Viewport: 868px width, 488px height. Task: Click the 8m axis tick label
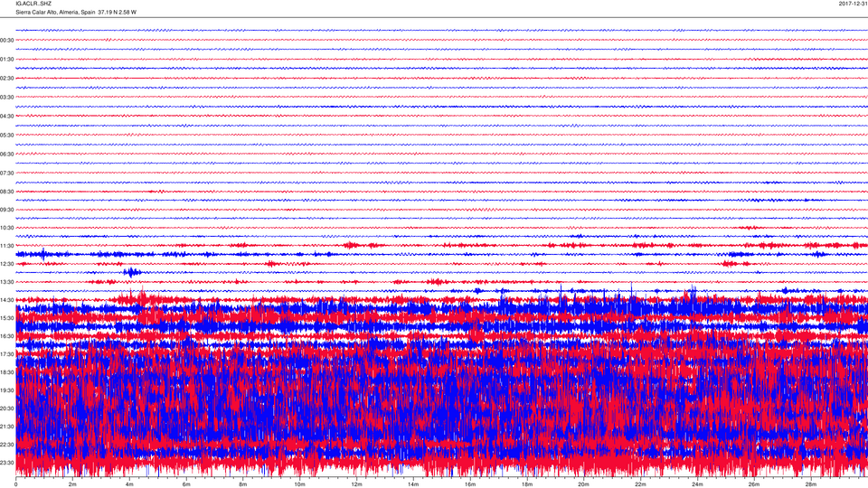pos(242,484)
